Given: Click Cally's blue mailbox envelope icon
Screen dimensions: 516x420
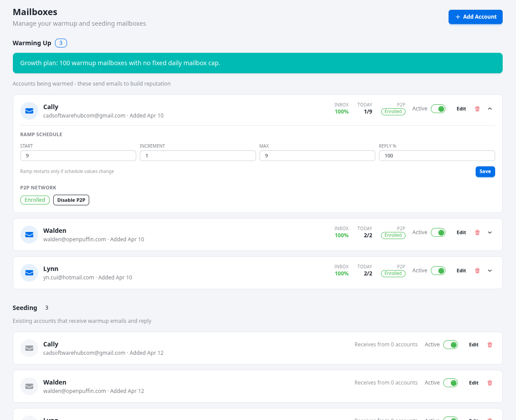Looking at the screenshot, I should coord(29,111).
